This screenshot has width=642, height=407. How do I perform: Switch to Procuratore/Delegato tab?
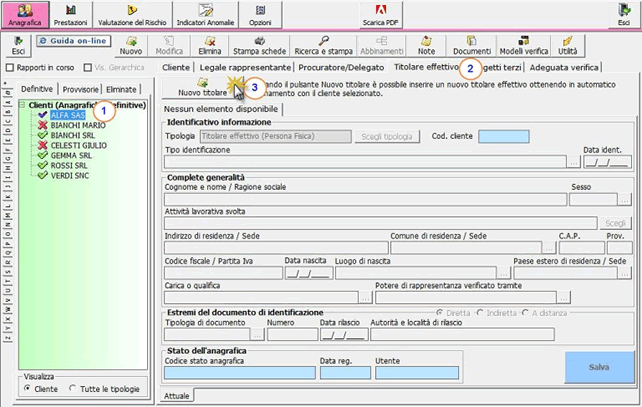point(341,68)
